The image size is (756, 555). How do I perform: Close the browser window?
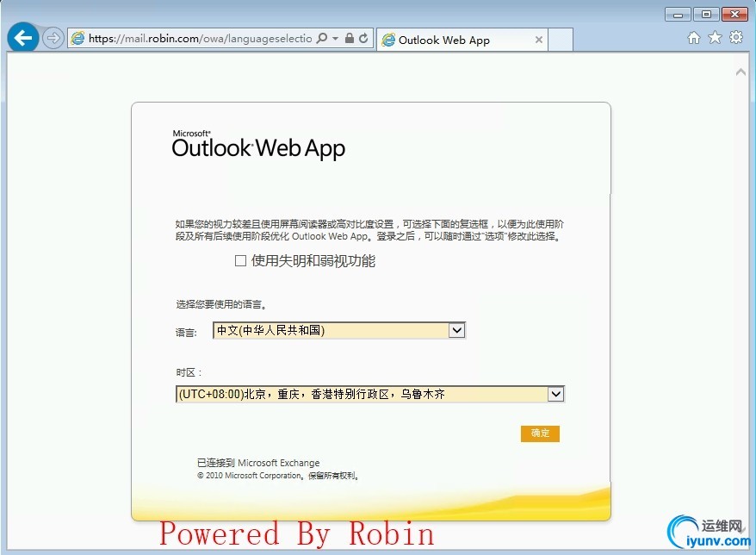[734, 15]
